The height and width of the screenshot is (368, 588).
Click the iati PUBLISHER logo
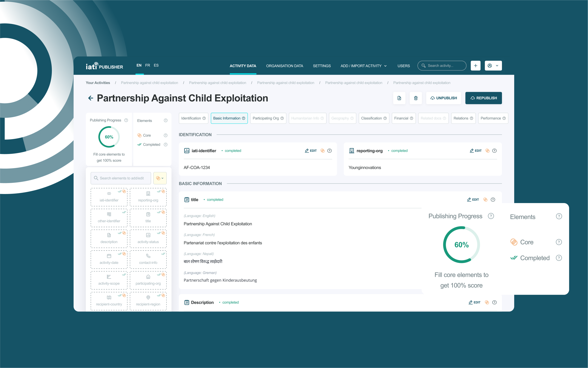click(104, 66)
